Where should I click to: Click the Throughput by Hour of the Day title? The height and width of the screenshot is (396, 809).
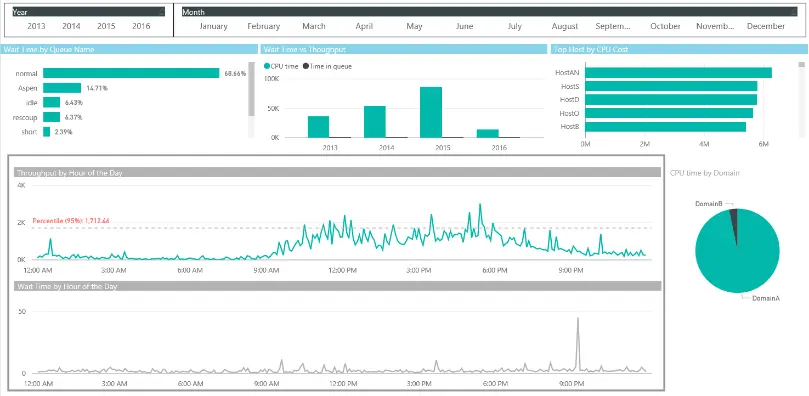coord(70,173)
